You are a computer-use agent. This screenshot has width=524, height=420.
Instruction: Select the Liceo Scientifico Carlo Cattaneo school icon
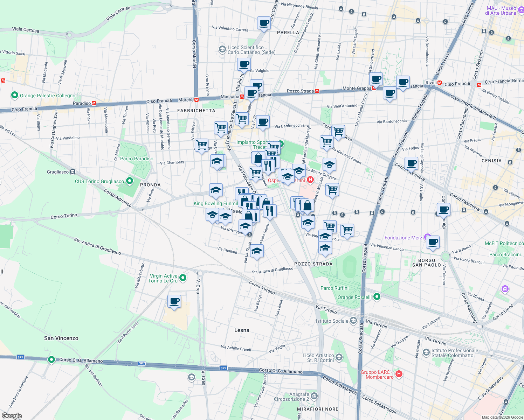[x=222, y=49]
